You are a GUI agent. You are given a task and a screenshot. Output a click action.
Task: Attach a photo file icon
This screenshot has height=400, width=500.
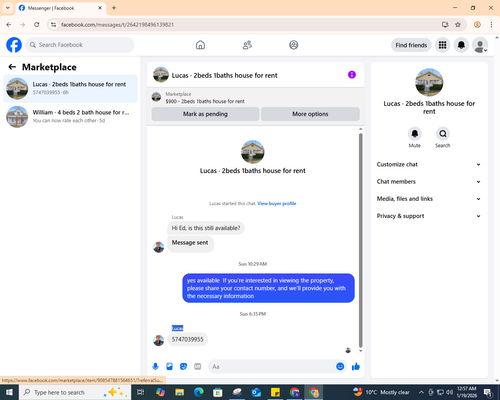coord(169,367)
